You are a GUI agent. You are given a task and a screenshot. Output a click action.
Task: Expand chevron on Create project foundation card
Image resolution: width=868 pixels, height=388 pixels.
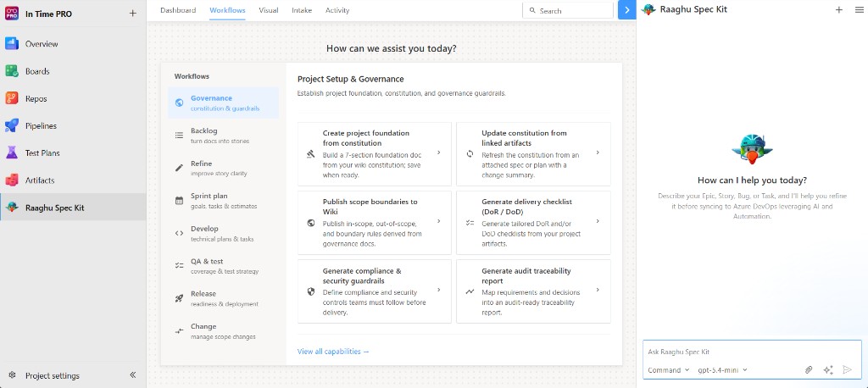438,152
